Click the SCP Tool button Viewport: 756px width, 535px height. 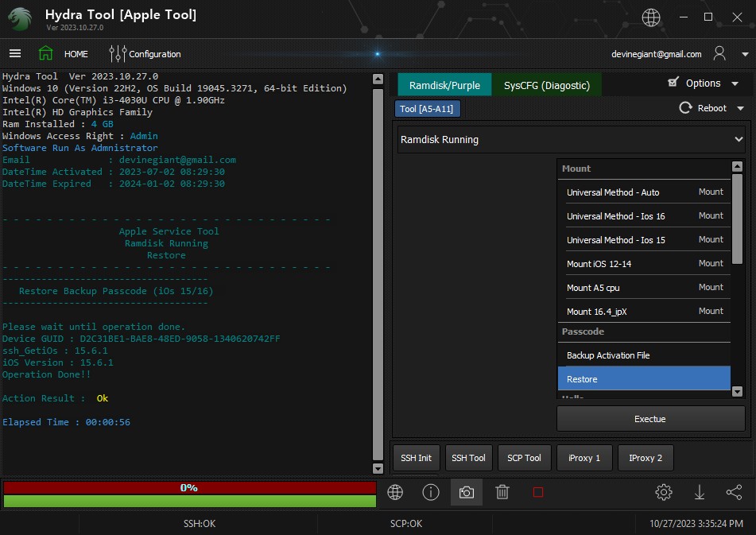coord(524,458)
